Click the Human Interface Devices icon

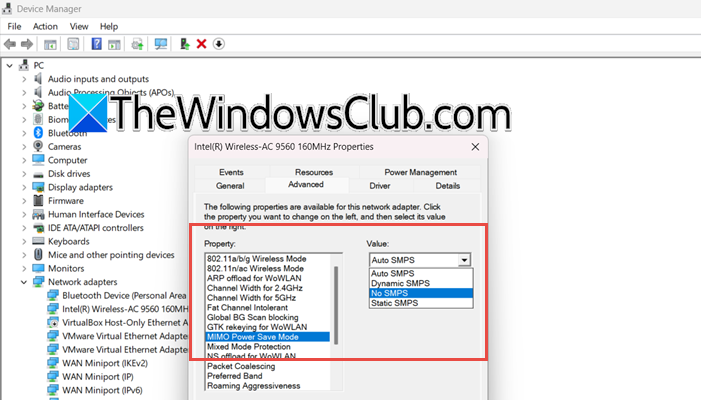click(x=38, y=215)
